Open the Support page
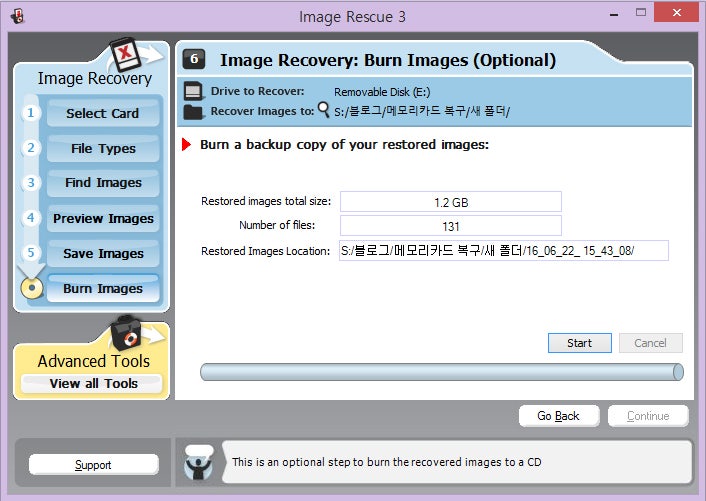This screenshot has height=501, width=706. click(x=94, y=465)
